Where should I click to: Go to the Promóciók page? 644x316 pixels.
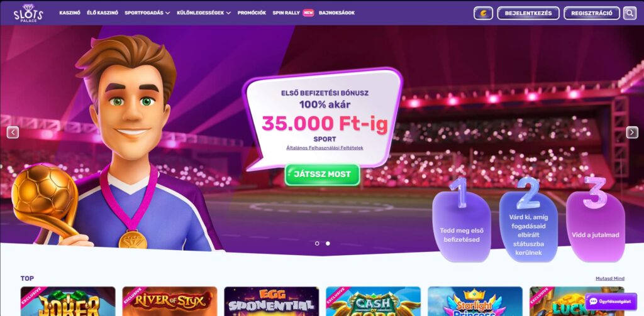coord(252,13)
